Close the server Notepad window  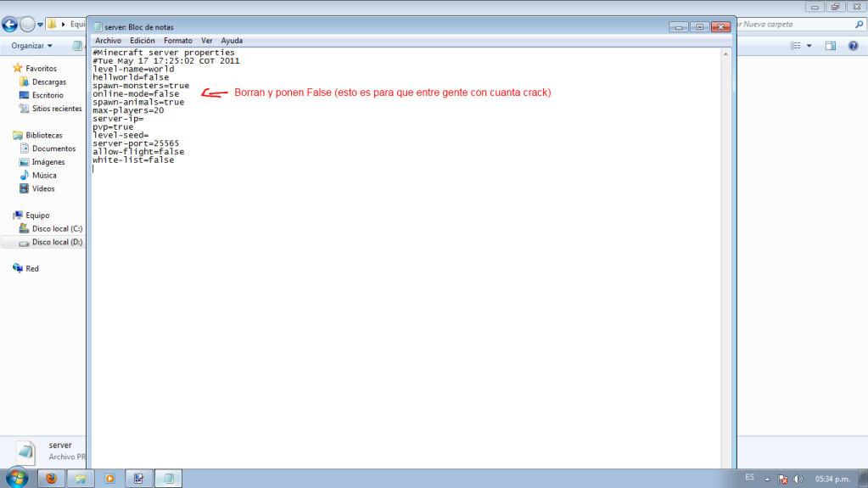(x=720, y=27)
